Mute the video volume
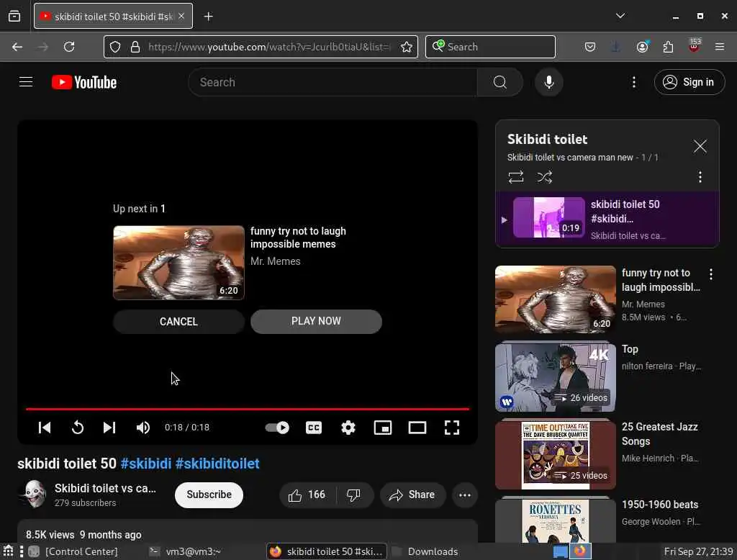 pyautogui.click(x=143, y=428)
